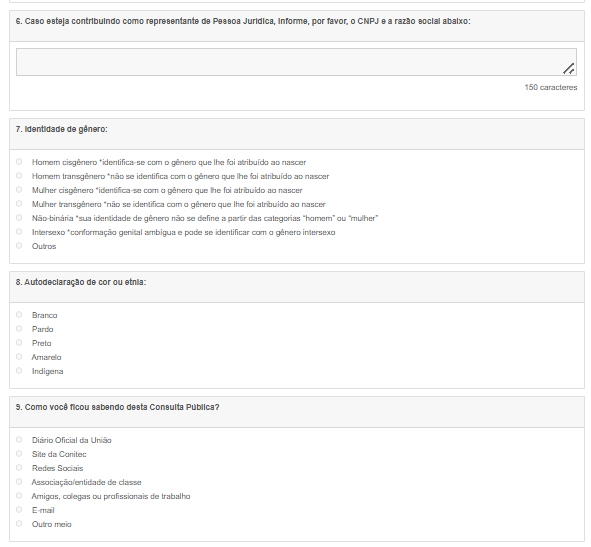Choose Preto radio button
The image size is (591, 547).
[19, 343]
